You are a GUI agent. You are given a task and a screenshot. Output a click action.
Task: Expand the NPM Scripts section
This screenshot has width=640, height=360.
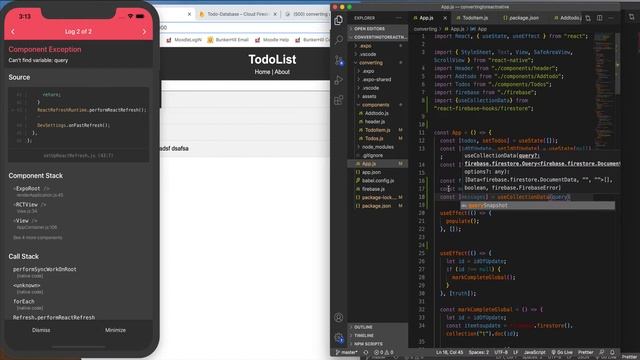click(x=378, y=344)
